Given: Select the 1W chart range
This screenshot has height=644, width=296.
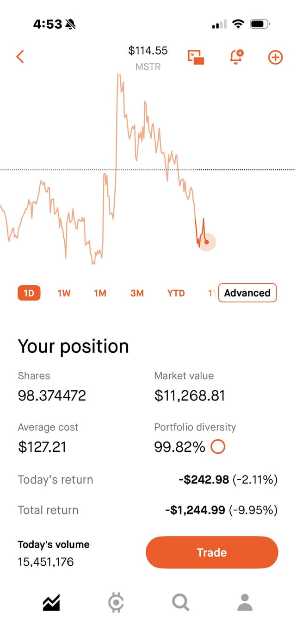Looking at the screenshot, I should click(x=64, y=293).
